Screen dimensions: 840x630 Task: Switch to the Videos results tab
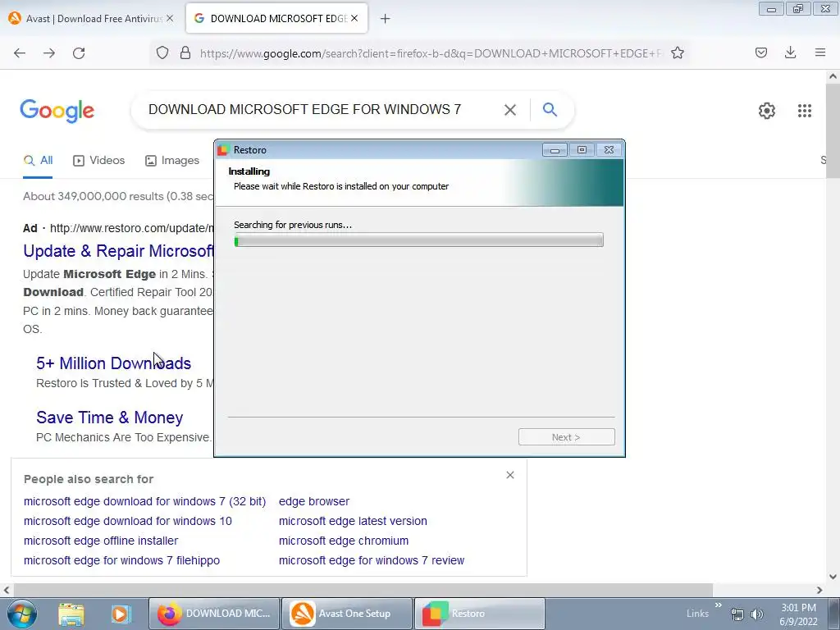pos(99,160)
